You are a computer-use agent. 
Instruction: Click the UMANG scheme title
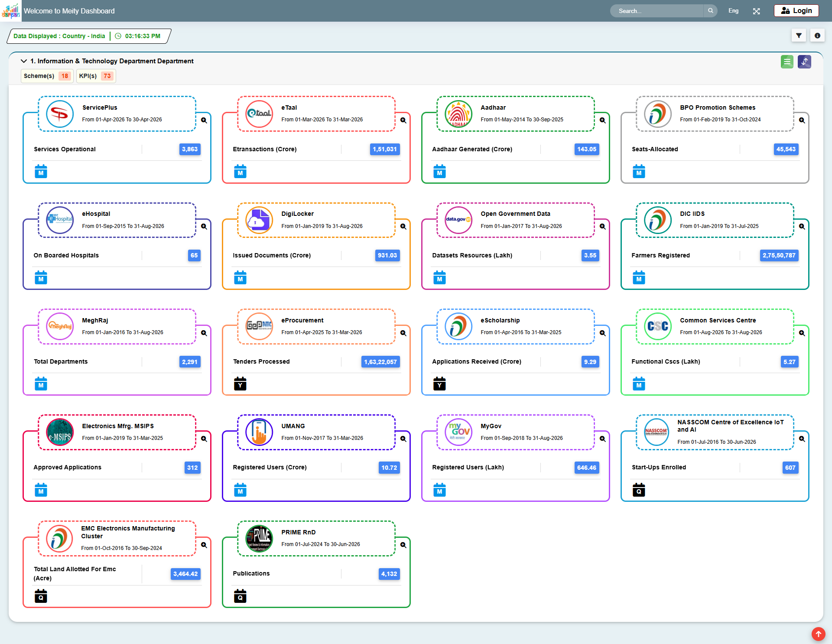pyautogui.click(x=293, y=426)
